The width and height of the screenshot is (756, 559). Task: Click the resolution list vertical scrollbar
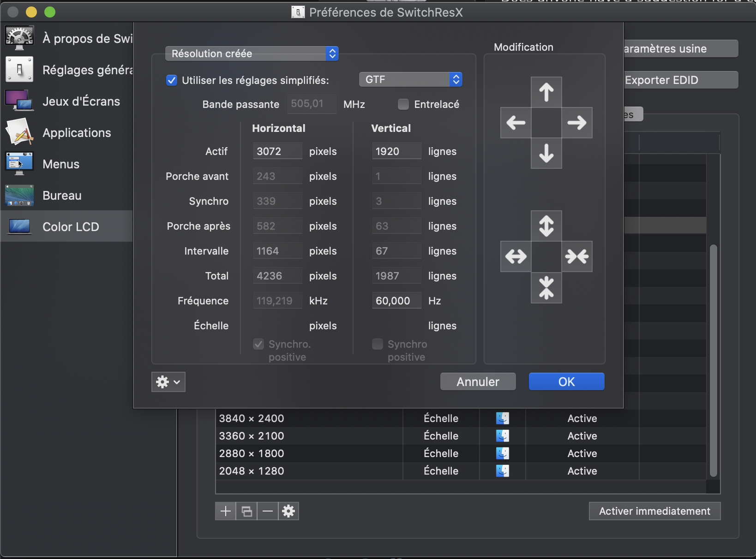point(714,360)
